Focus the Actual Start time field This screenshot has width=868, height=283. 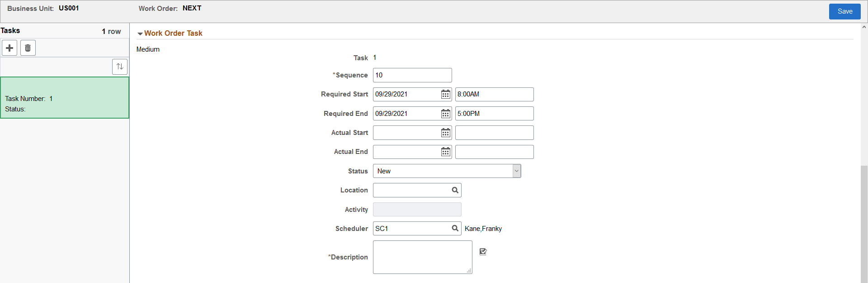coord(495,133)
